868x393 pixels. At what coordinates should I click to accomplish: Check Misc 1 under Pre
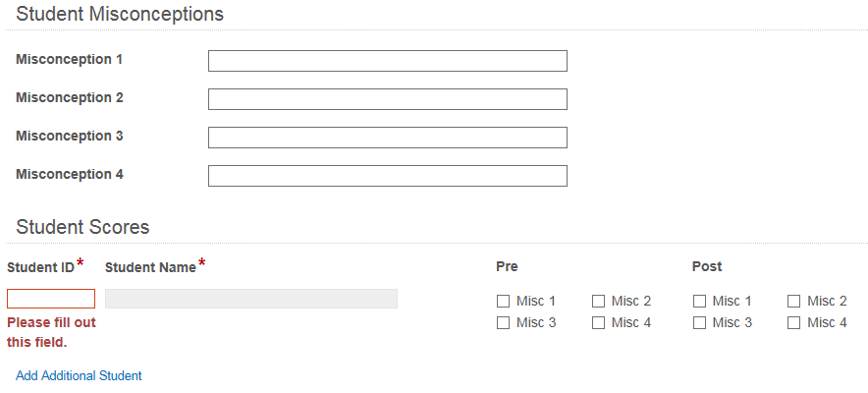(504, 302)
